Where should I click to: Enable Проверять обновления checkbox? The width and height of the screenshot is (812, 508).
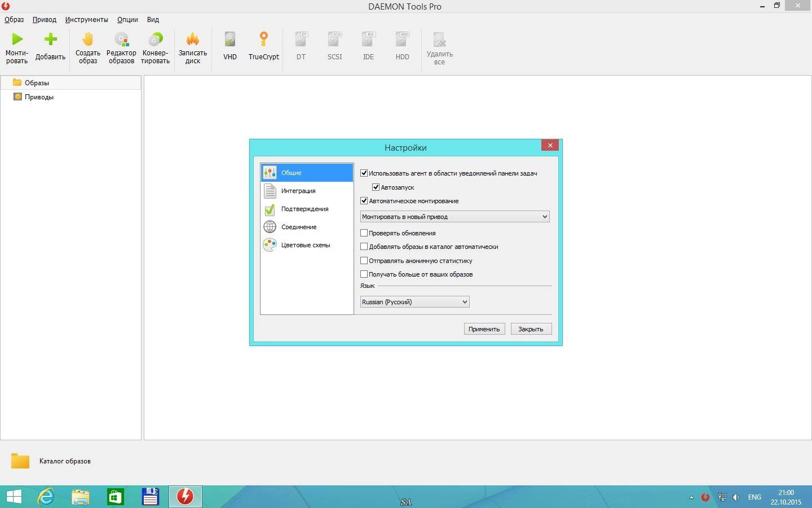(x=364, y=233)
